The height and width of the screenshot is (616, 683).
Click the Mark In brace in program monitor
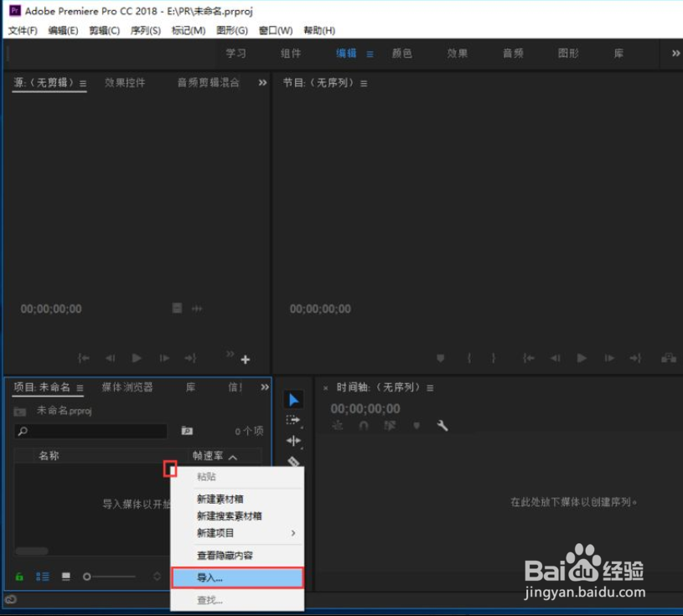coord(469,358)
